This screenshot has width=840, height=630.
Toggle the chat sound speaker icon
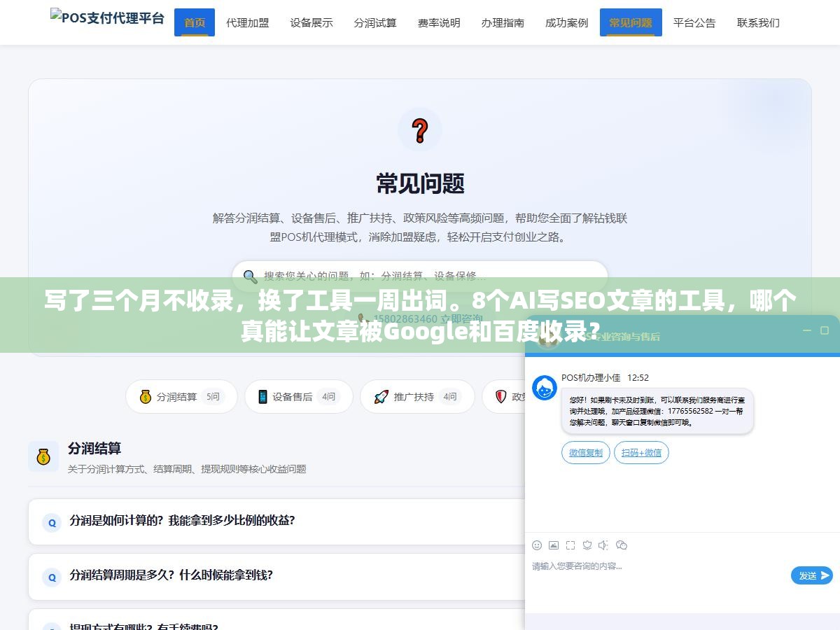tap(603, 545)
